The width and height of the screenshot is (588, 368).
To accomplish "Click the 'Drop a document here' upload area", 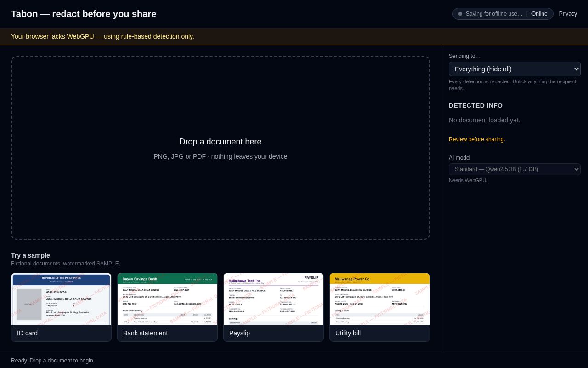I will pyautogui.click(x=220, y=148).
